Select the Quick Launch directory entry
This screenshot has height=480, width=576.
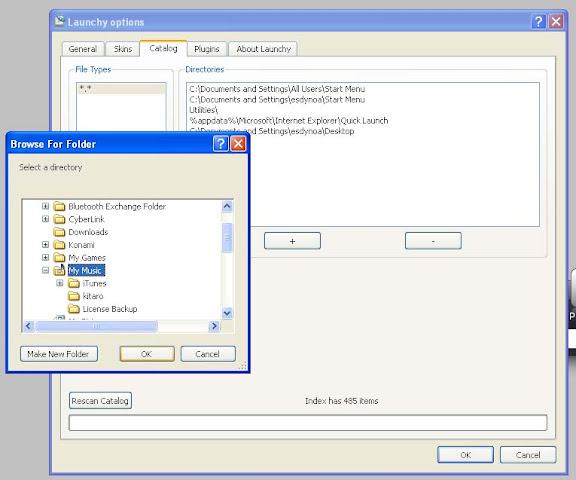pos(288,120)
